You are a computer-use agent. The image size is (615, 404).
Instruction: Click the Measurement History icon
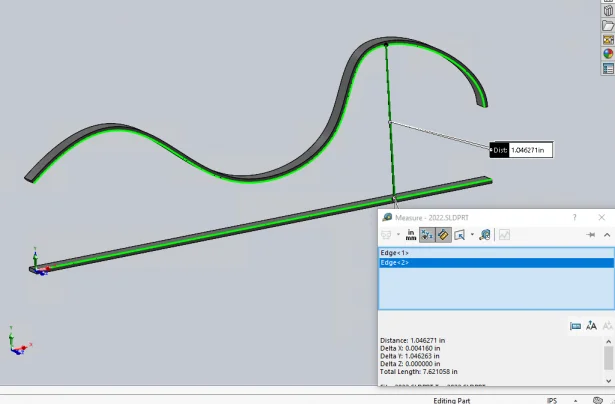485,235
